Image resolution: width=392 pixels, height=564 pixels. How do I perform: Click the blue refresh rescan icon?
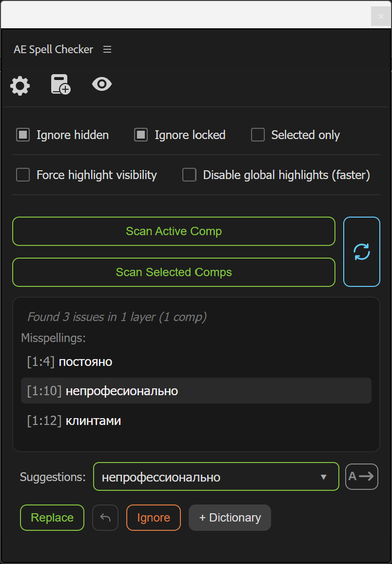(362, 252)
